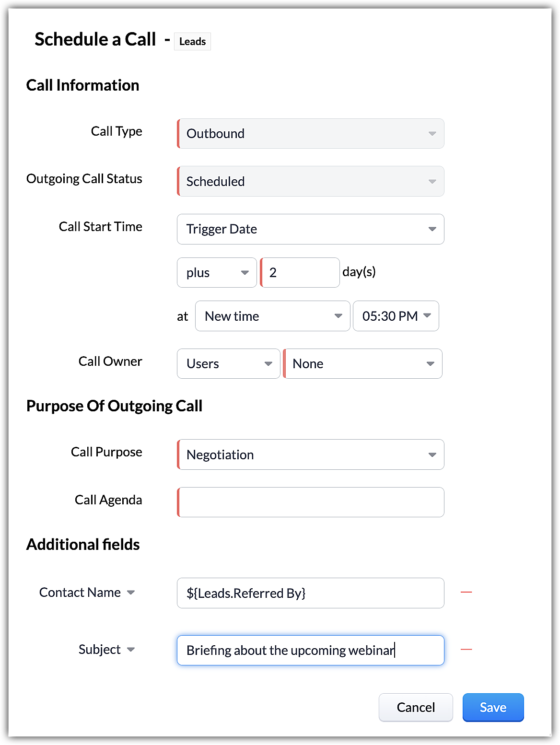
Task: Click the Contact Name value field
Action: tap(310, 593)
